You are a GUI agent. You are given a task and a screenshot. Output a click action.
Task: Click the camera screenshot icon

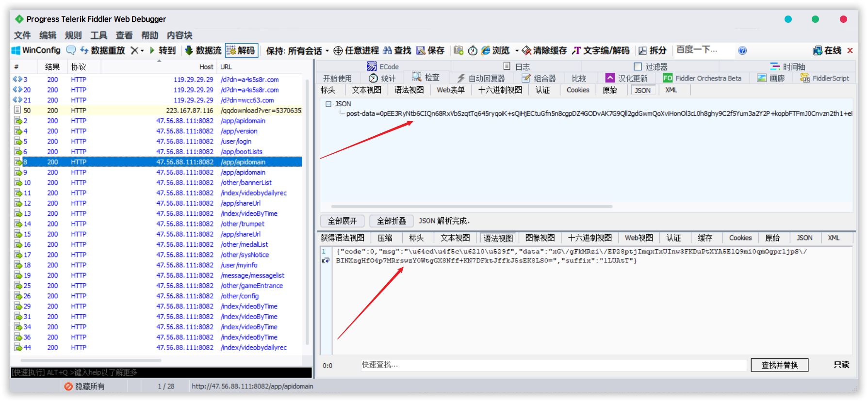click(458, 50)
